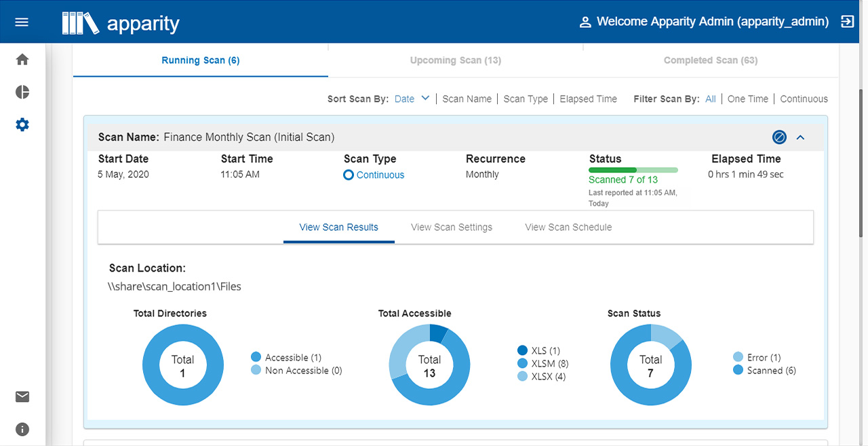The width and height of the screenshot is (868, 446).
Task: Switch to the Completed Scan tab
Action: (x=710, y=60)
